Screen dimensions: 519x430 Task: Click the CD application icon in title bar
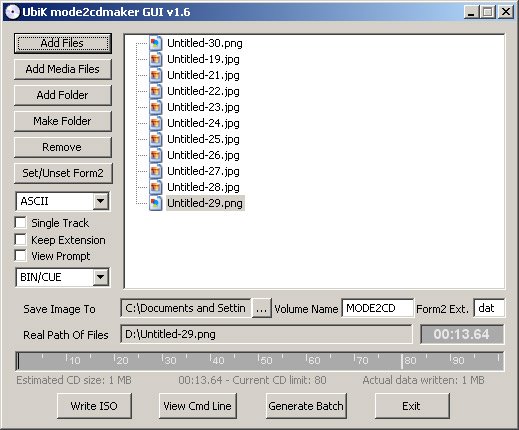pos(12,12)
